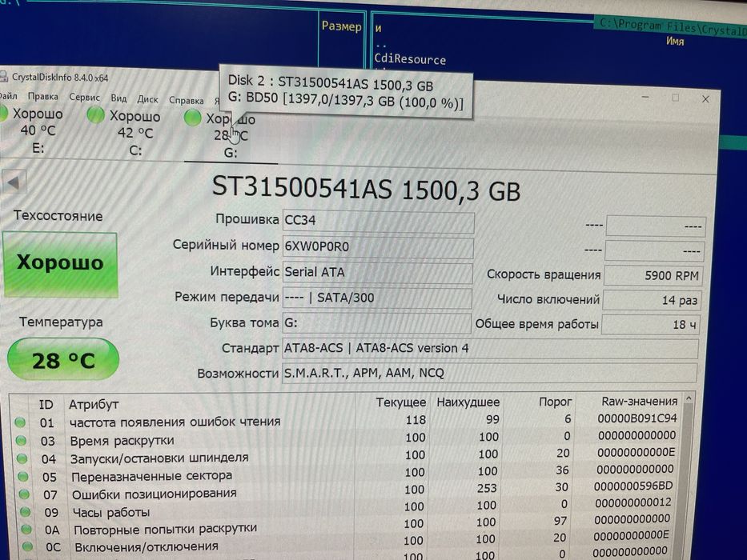Click rotation speed value 5900 RPM
The image size is (747, 560).
pos(653,275)
